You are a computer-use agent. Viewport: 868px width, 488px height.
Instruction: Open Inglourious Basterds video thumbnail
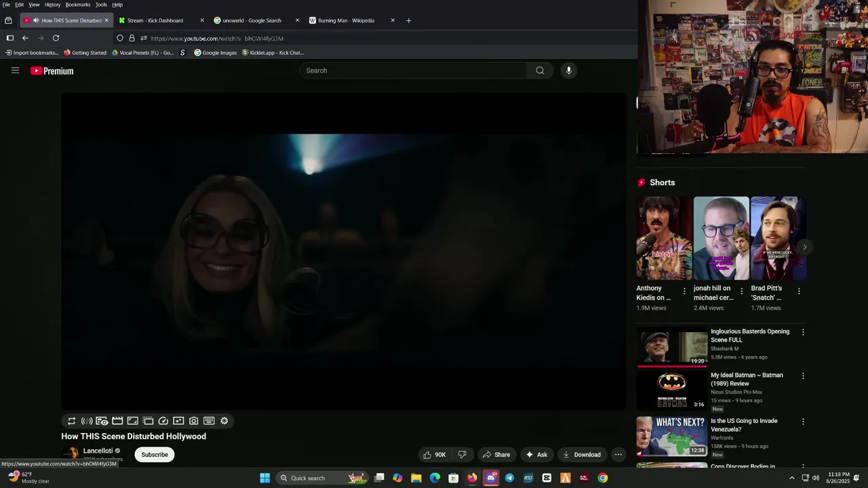(x=672, y=346)
